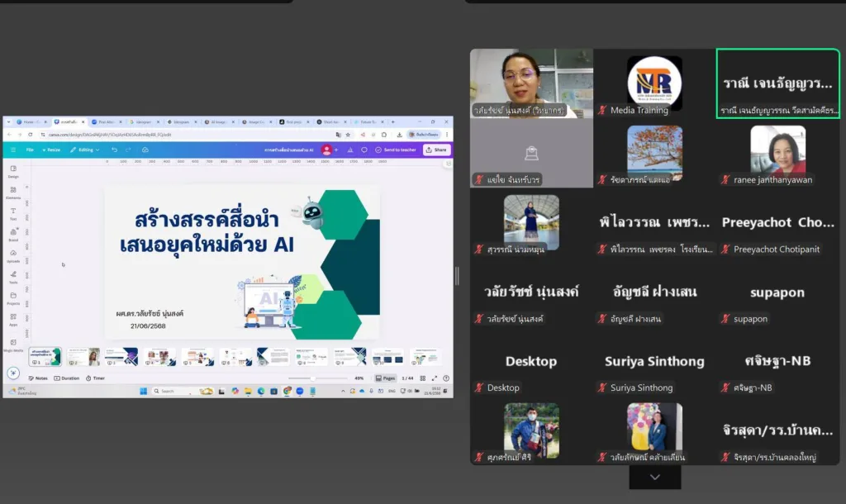Toggle grid view of pages

[421, 378]
